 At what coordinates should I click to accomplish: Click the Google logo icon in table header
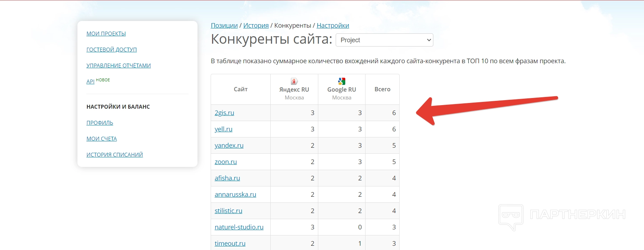pos(342,81)
